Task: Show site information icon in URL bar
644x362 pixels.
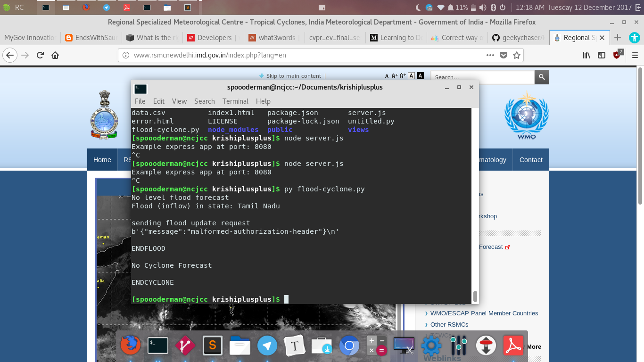Action: click(126, 55)
